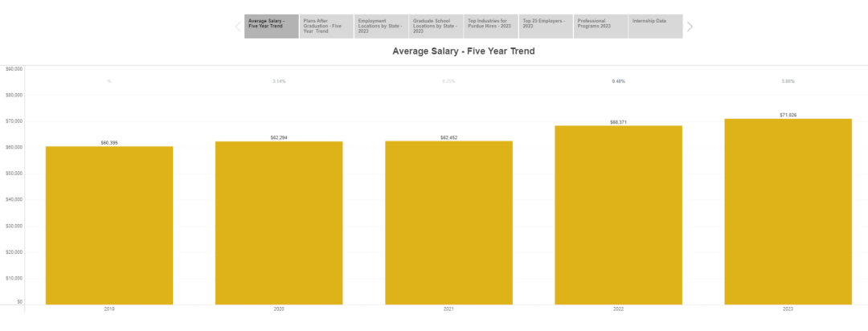Screen dimensions: 868x331
Task: Select Top Industries for Purdue Hires - 2023 tab
Action: coord(491,26)
